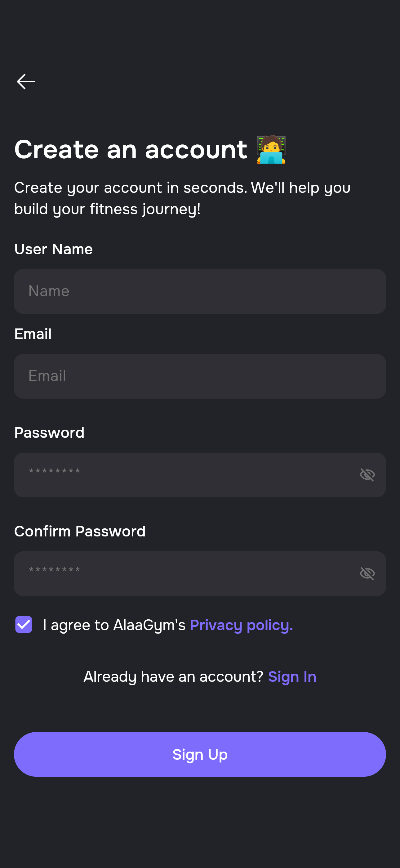The height and width of the screenshot is (868, 400).
Task: Click the "Already have an account?" text
Action: pyautogui.click(x=173, y=676)
